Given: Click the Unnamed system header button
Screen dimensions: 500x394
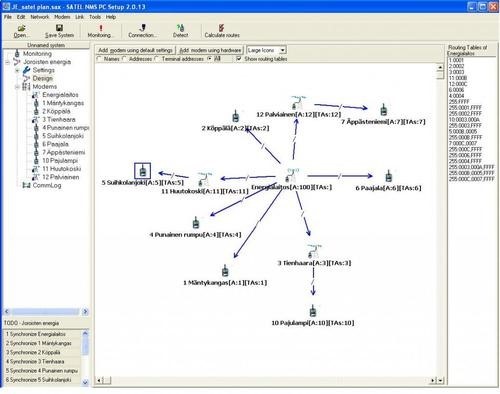Looking at the screenshot, I should tap(46, 45).
